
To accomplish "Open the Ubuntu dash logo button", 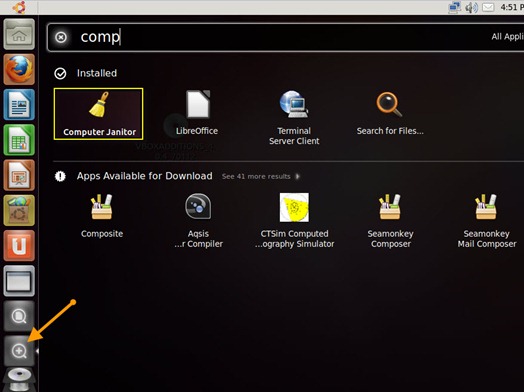I will coord(19,7).
